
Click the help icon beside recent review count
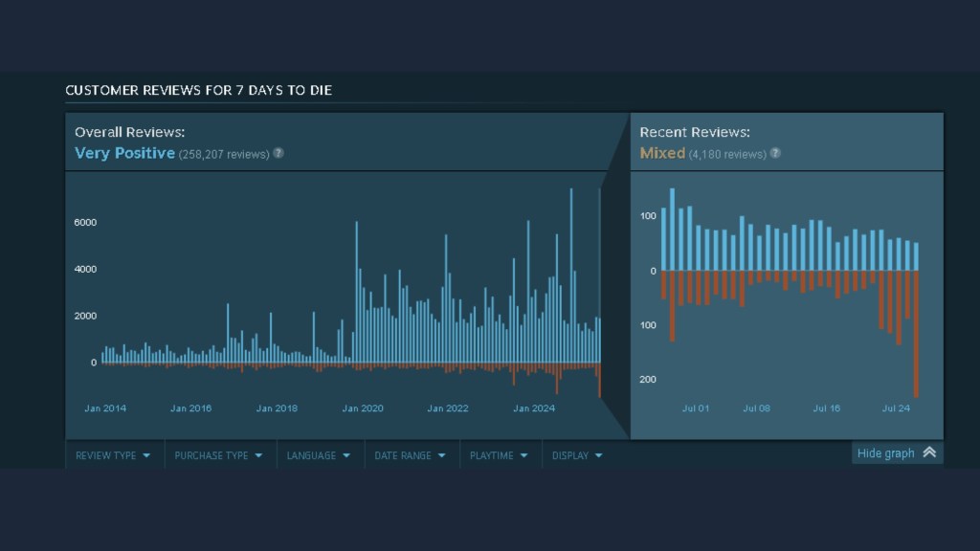click(x=775, y=153)
